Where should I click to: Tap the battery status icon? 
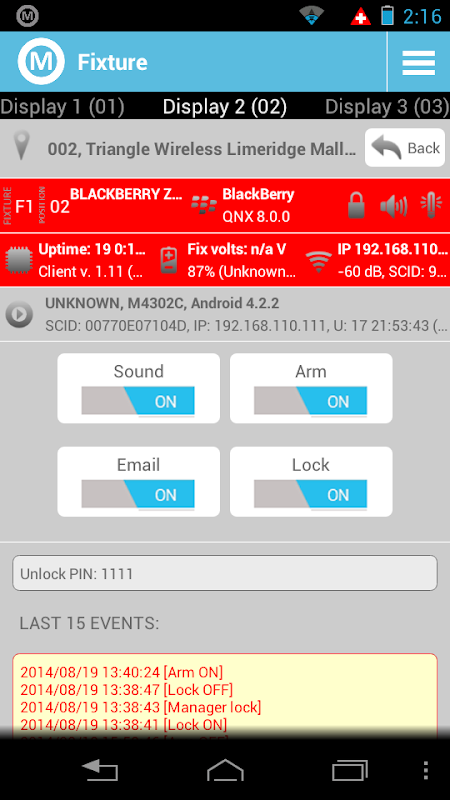pyautogui.click(x=169, y=260)
